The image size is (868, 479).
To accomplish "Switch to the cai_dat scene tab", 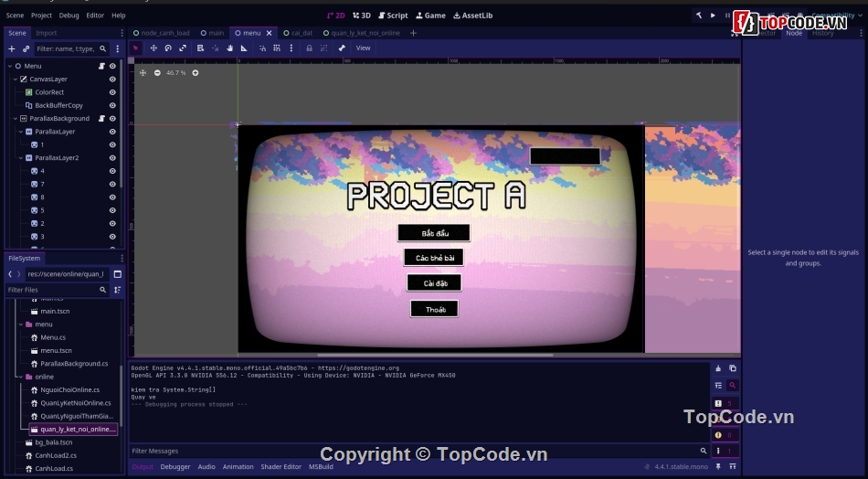I will (x=298, y=33).
